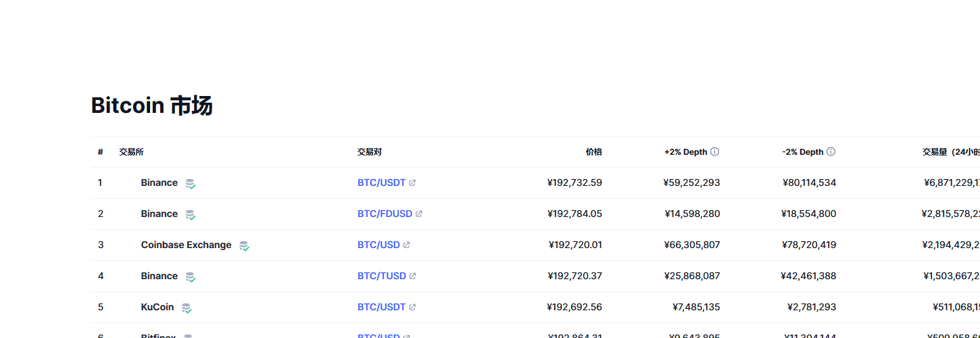Click the external link icon after BTC/FDUSD

(x=419, y=214)
